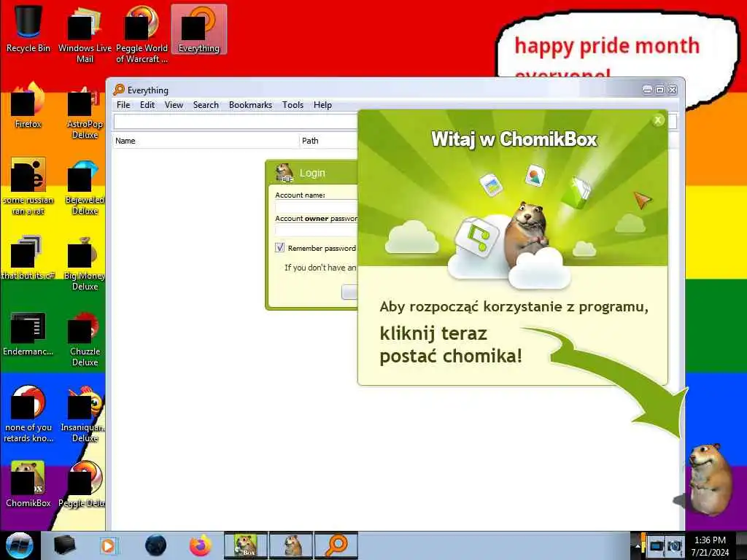Click the 'kliknij teraz' text in popup
The image size is (747, 560).
433,333
